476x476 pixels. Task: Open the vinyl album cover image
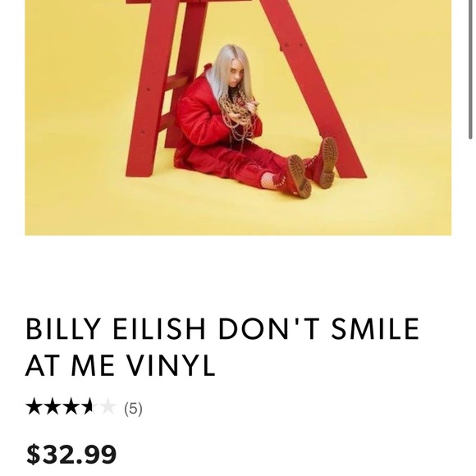pos(238,117)
